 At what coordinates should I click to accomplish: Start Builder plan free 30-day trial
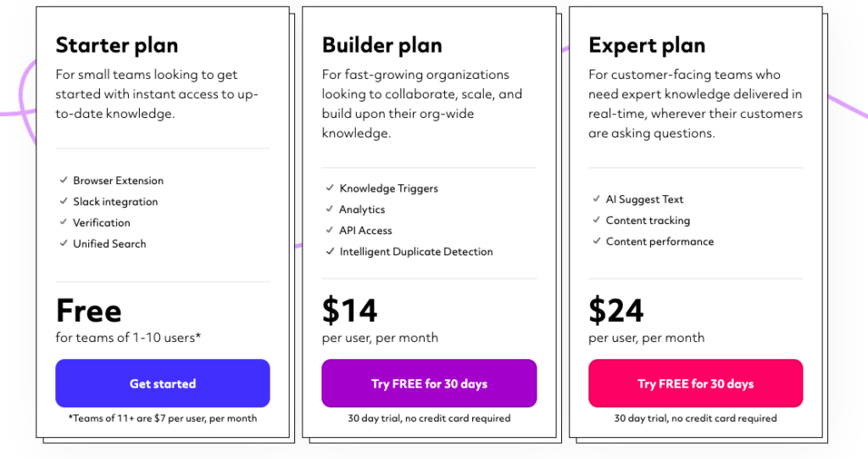(429, 383)
